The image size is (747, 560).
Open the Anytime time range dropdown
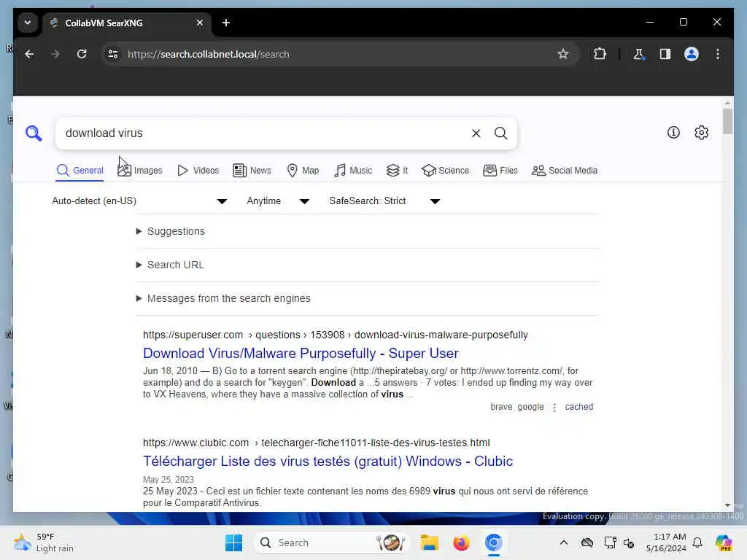point(278,201)
